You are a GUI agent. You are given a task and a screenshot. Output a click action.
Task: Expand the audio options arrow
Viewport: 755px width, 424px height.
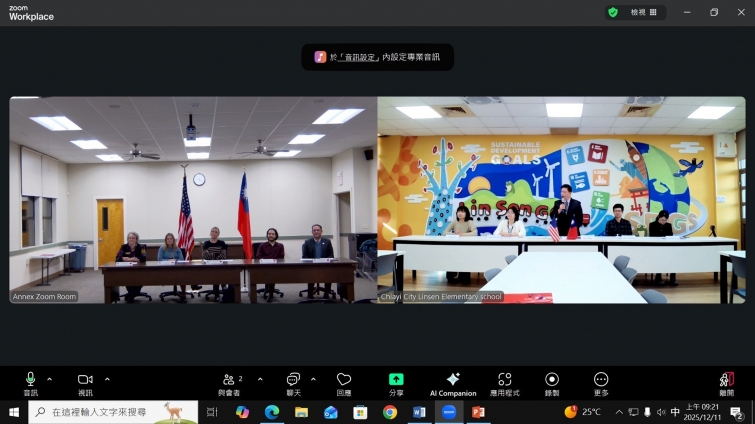(x=49, y=379)
